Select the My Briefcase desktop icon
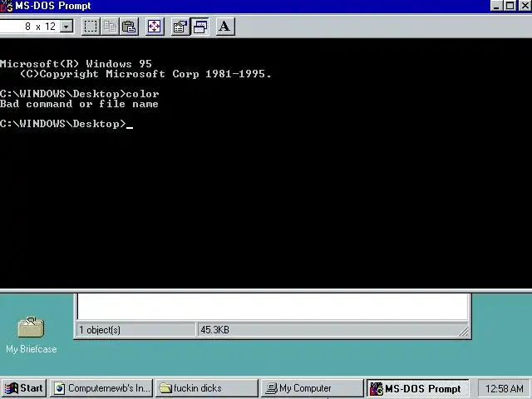 (32, 335)
